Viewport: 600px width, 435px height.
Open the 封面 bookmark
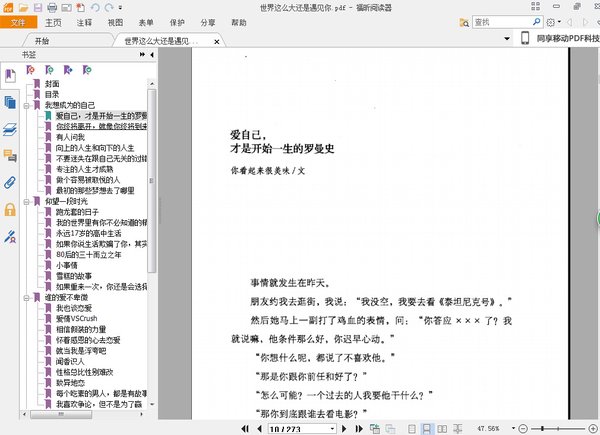51,85
